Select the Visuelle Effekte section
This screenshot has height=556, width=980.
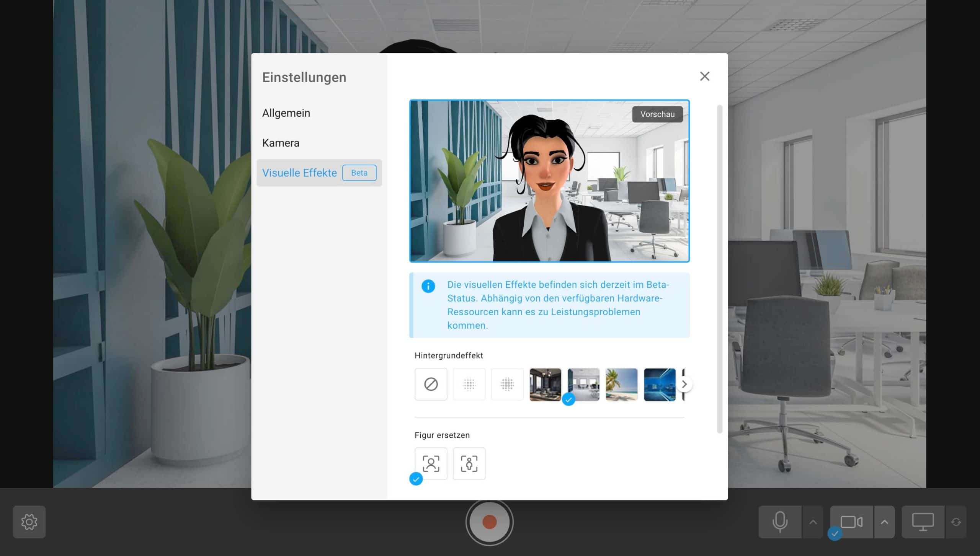coord(319,173)
